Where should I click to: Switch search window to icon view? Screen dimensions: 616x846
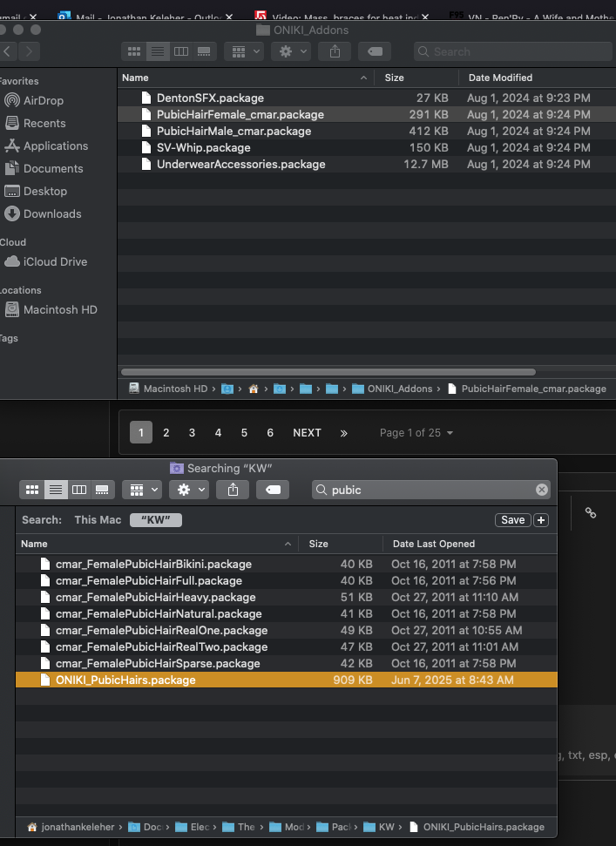point(32,490)
